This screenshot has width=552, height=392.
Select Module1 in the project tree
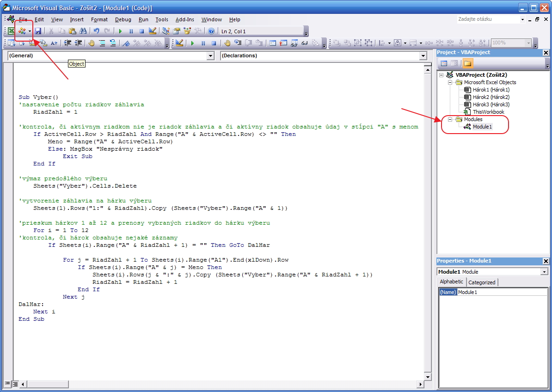pos(482,127)
